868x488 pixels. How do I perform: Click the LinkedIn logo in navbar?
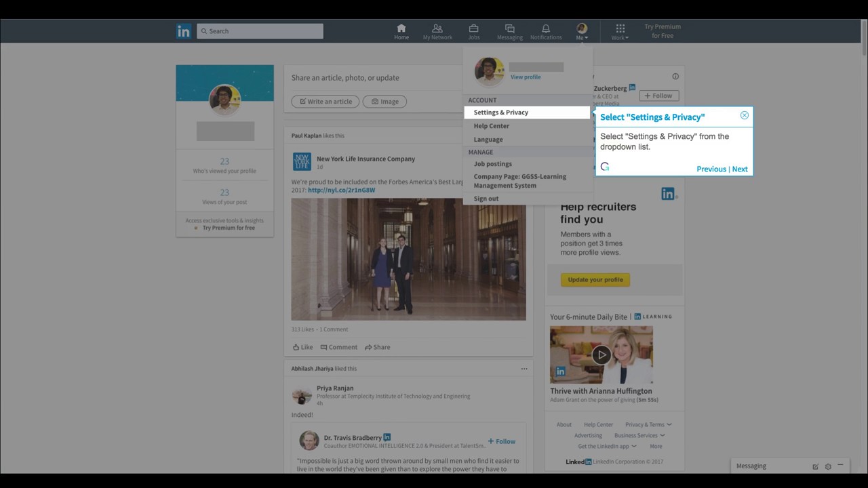click(184, 31)
